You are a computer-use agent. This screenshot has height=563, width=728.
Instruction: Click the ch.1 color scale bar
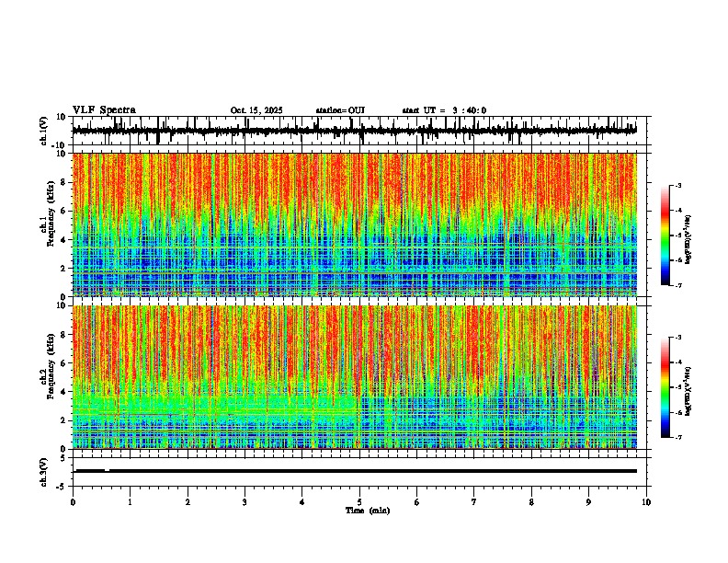pos(665,236)
